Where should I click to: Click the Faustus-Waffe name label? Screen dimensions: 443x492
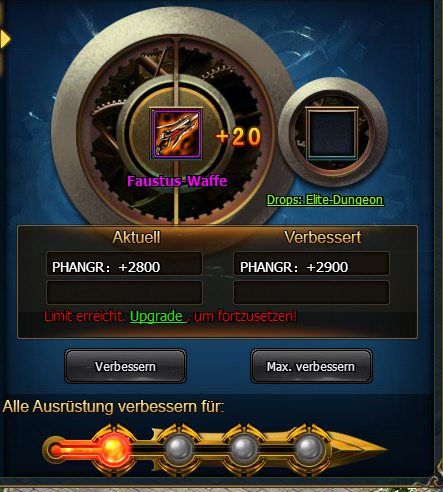pyautogui.click(x=177, y=181)
